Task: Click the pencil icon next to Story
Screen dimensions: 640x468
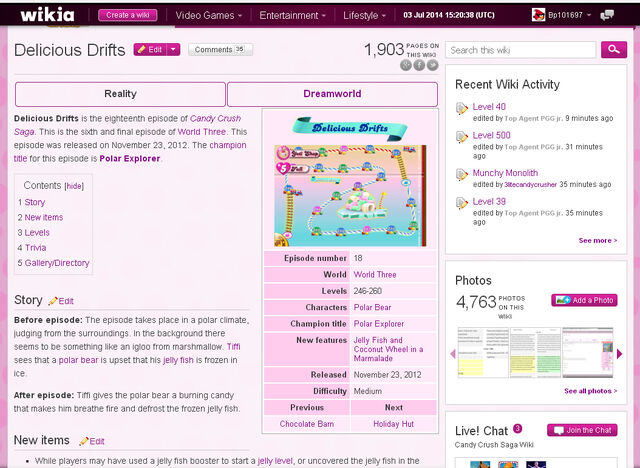Action: point(53,301)
